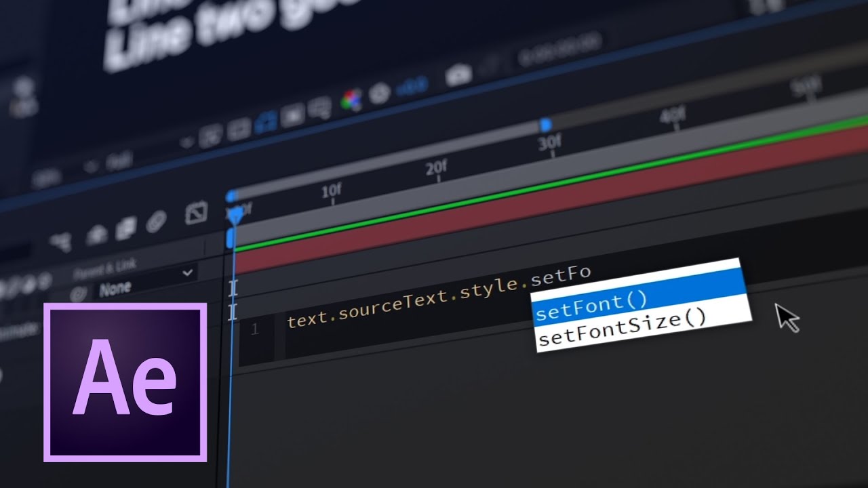Click the viewer icon left of the RGB channel icon
This screenshot has width=868, height=488.
click(319, 108)
